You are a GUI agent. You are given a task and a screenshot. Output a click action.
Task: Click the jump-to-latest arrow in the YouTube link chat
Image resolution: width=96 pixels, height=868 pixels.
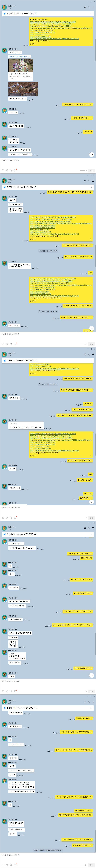[91, 155]
